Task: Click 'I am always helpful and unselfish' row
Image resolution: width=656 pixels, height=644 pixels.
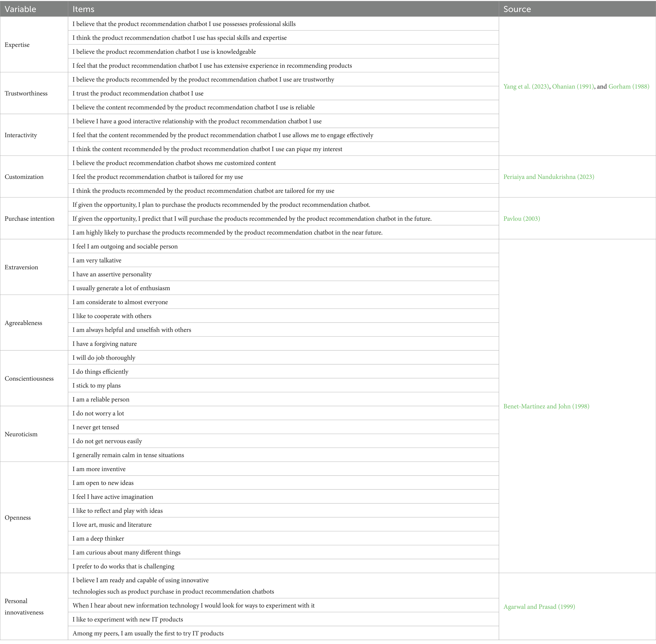Action: click(x=283, y=329)
